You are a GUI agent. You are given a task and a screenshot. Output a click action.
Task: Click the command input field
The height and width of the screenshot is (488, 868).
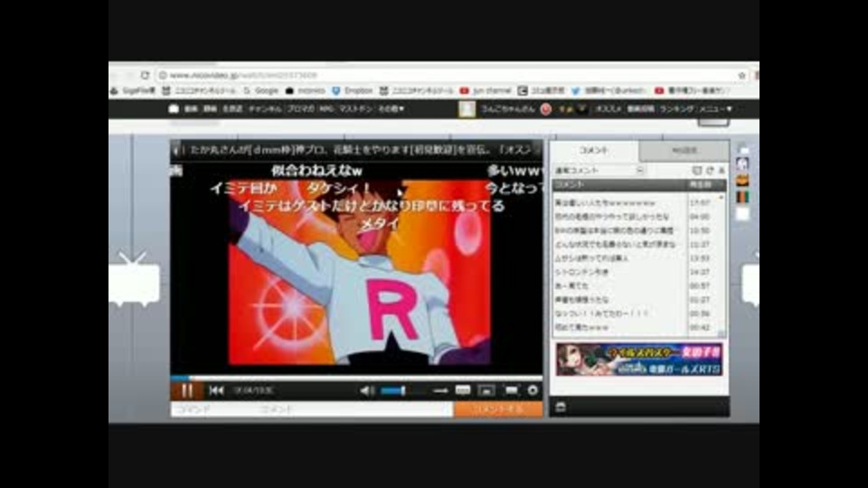pos(212,409)
